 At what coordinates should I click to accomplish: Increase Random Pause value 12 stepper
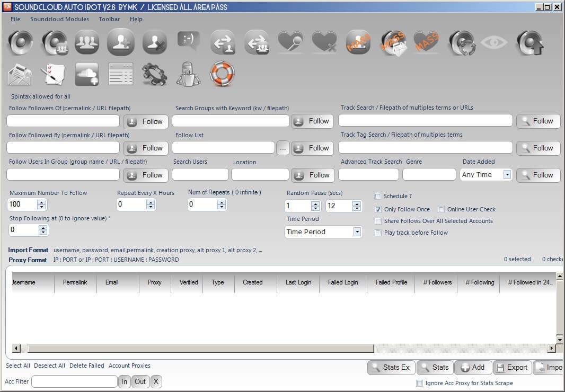tap(357, 204)
